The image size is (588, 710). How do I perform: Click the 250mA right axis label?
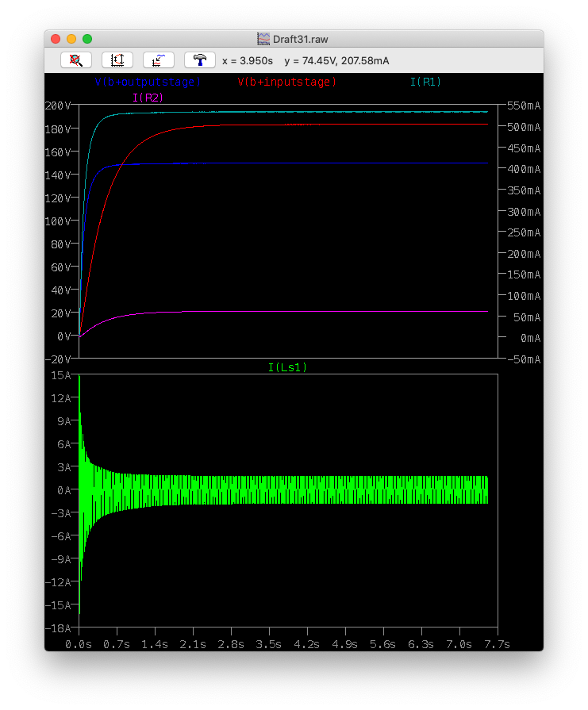524,232
